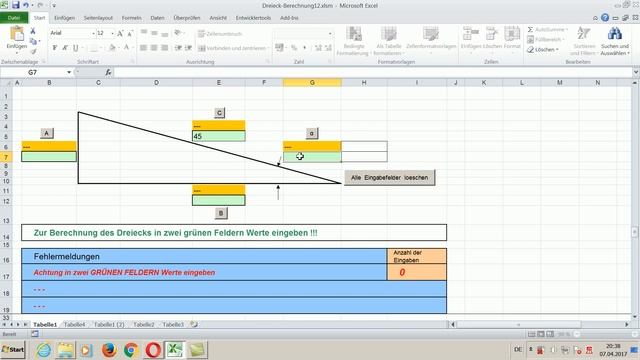Open the Name Box G7 dropdown
The image size is (640, 360).
click(69, 72)
